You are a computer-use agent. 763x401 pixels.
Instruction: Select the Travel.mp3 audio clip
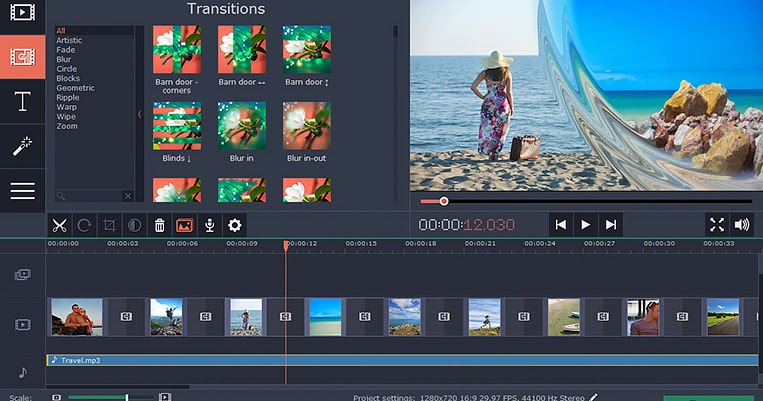click(x=402, y=360)
